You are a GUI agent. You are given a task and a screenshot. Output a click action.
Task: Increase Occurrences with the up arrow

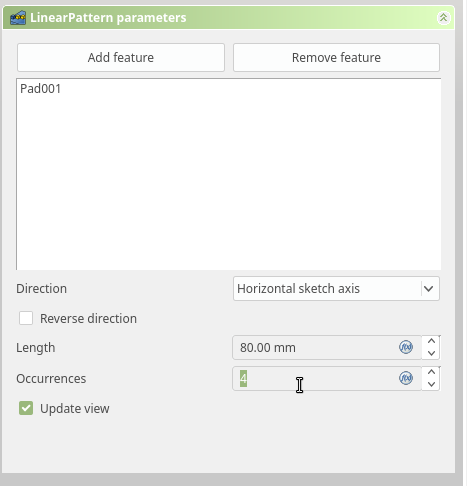pos(431,372)
